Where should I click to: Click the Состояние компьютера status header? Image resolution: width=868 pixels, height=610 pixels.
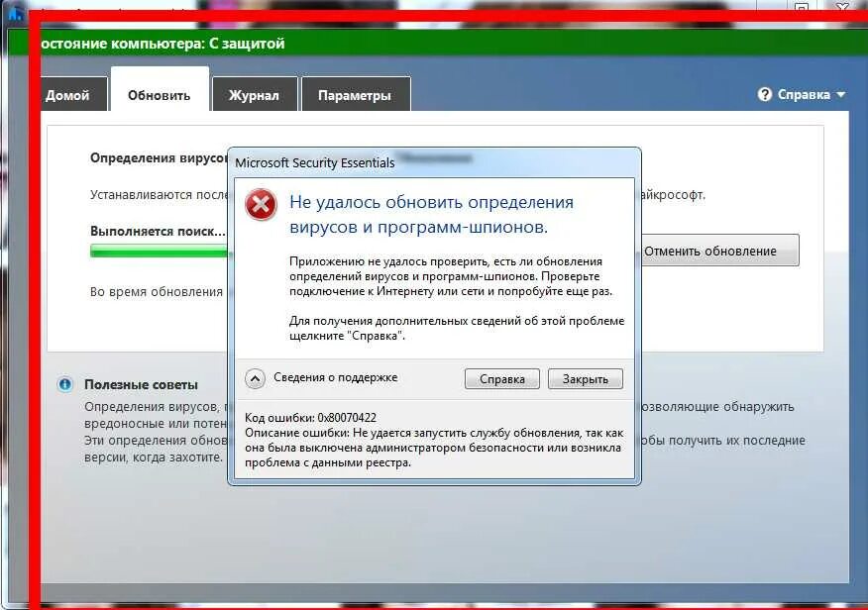click(x=163, y=44)
